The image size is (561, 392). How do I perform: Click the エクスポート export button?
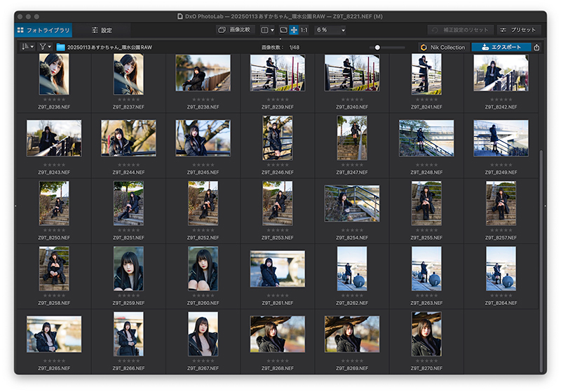coord(501,47)
